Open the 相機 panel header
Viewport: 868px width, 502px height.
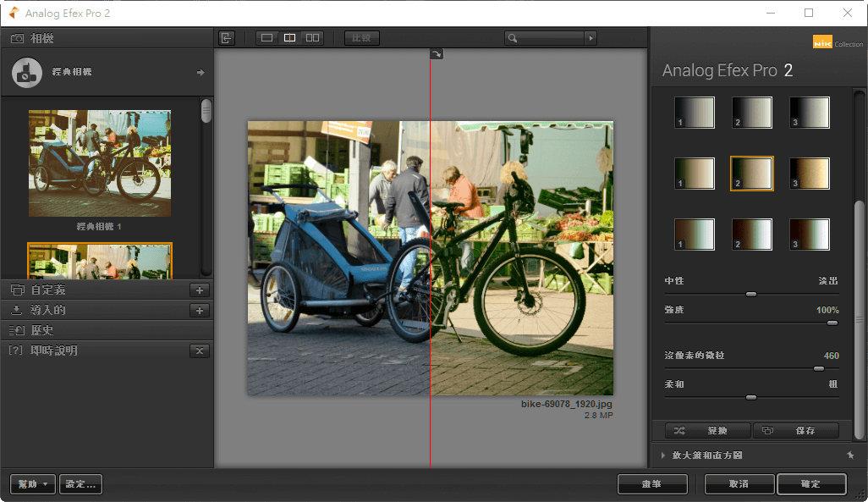(x=42, y=39)
